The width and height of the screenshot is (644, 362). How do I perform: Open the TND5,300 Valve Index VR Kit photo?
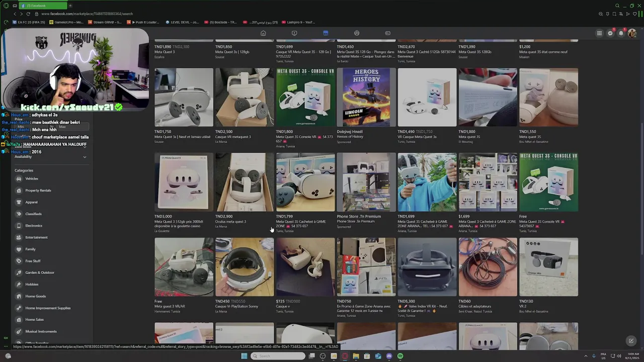(427, 267)
